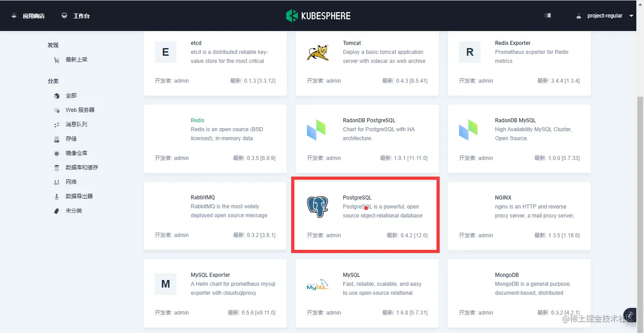Click the RadonDB PostgreSQL logo
Viewport: 644px width, 333px height.
(x=316, y=129)
